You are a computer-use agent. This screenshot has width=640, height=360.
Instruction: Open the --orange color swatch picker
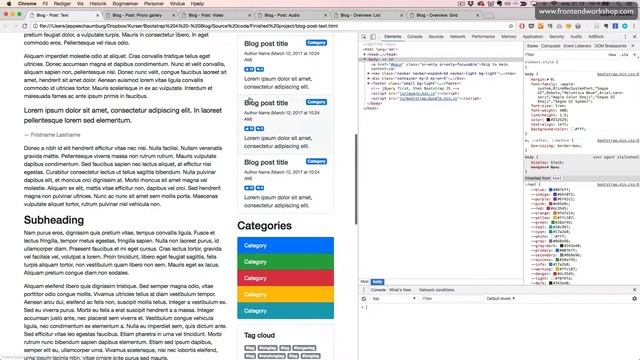(555, 213)
